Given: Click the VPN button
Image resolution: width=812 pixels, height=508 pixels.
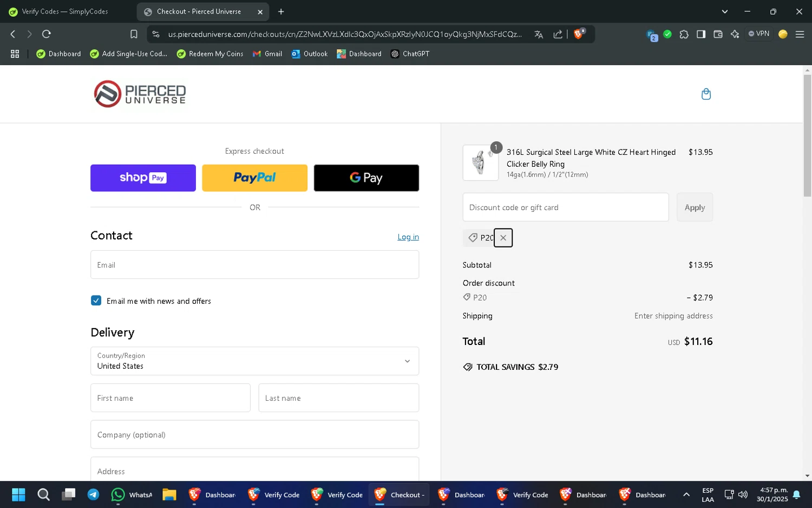Looking at the screenshot, I should [x=759, y=34].
